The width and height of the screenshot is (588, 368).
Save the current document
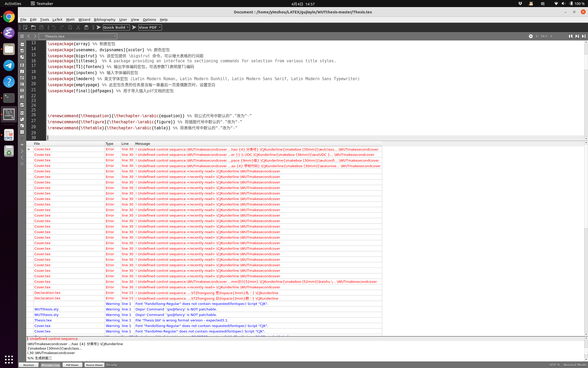[41, 27]
